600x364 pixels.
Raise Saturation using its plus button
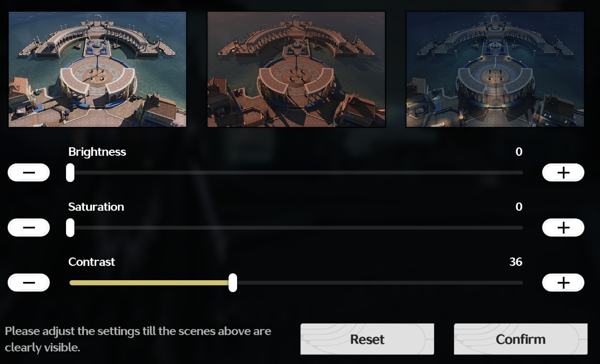click(x=563, y=228)
